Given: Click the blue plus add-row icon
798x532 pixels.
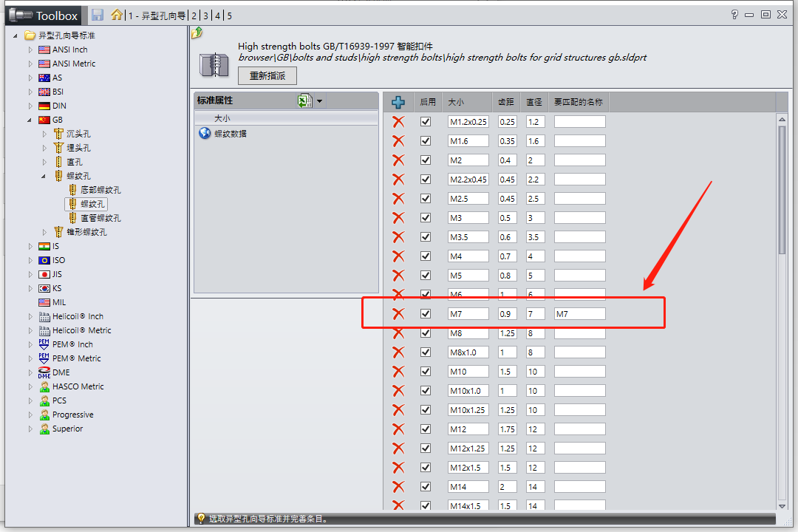Looking at the screenshot, I should pos(398,102).
